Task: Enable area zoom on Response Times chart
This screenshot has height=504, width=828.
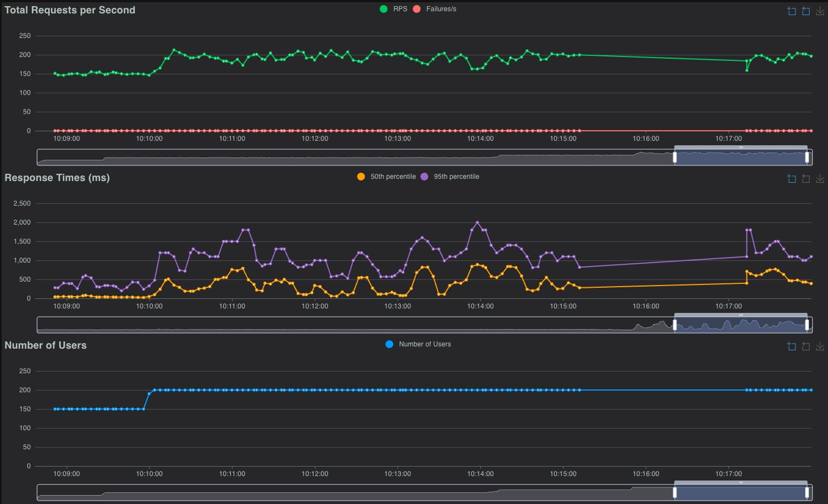Action: (x=792, y=179)
